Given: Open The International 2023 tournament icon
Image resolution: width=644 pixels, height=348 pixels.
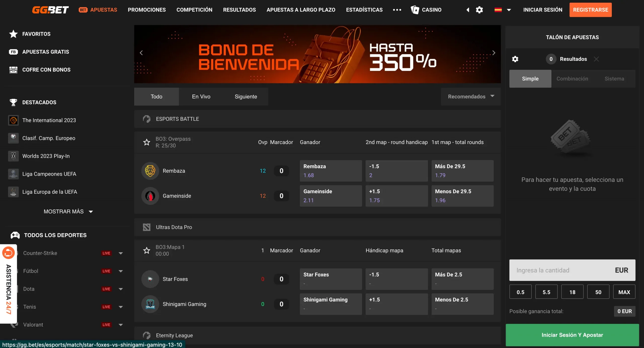Looking at the screenshot, I should [13, 120].
